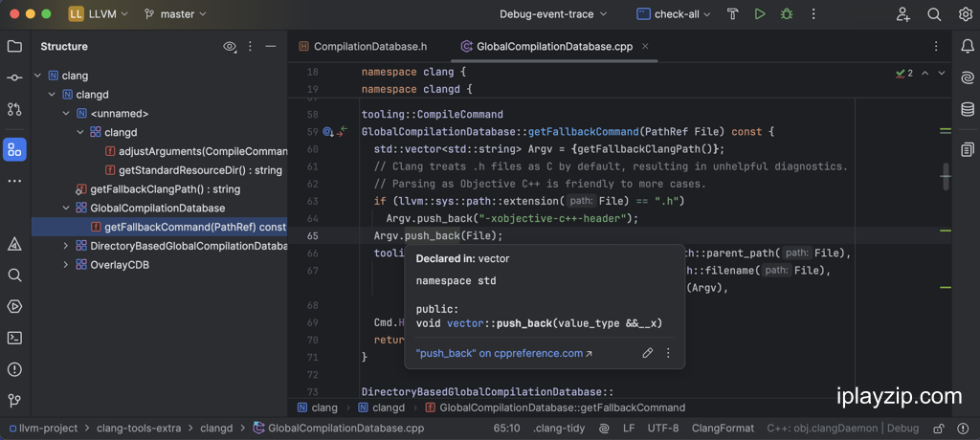This screenshot has width=980, height=440.
Task: Open the CMake tool window
Action: coord(14,244)
